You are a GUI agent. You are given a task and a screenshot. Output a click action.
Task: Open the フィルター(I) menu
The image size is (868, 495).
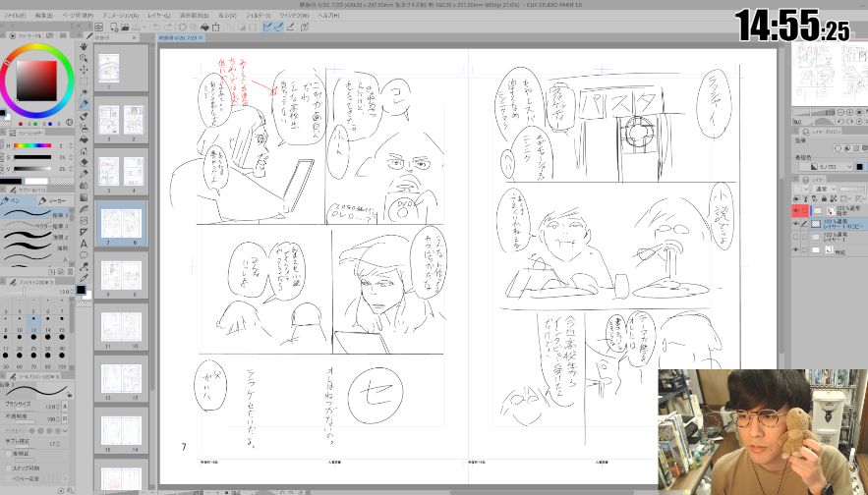click(258, 16)
